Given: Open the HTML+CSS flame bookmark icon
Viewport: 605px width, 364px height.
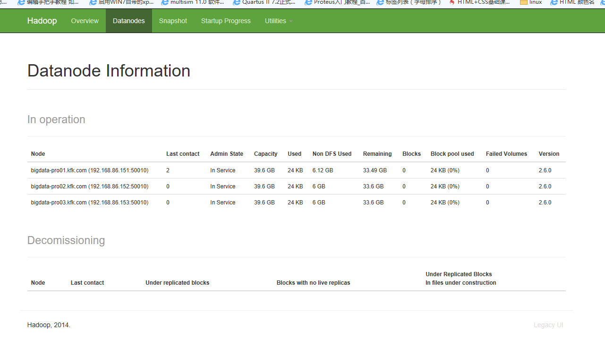Looking at the screenshot, I should tap(452, 2).
